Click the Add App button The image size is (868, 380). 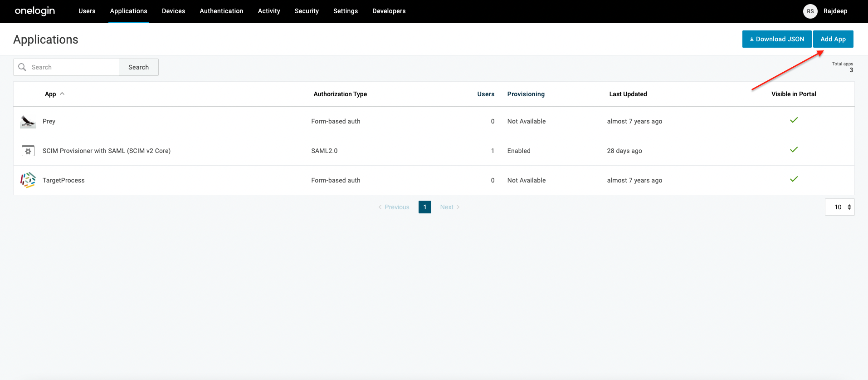click(x=833, y=39)
